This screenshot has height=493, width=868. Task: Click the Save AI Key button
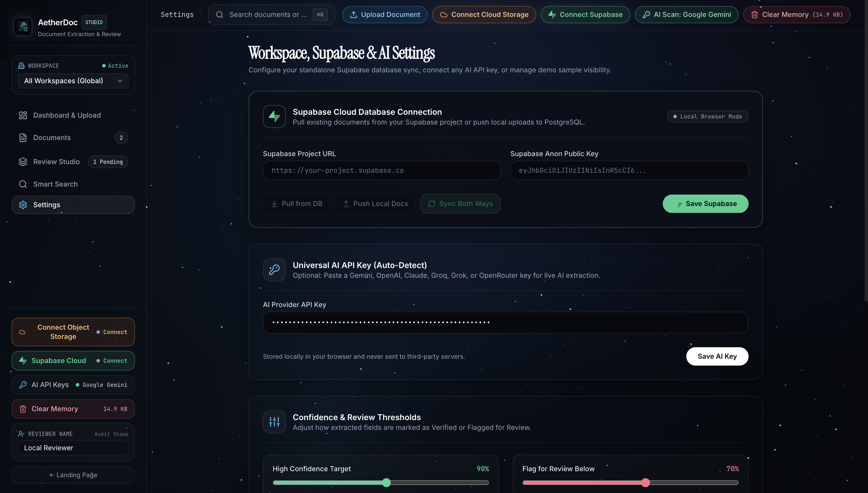[x=717, y=356]
